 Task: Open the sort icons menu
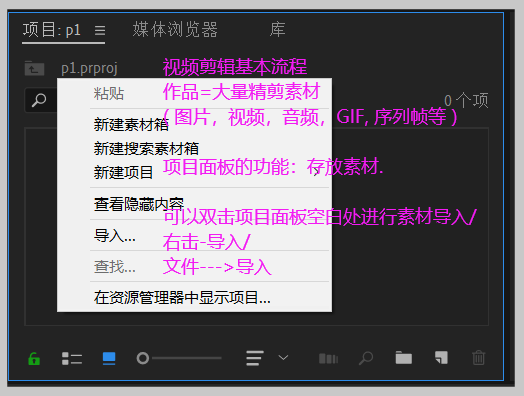point(255,358)
